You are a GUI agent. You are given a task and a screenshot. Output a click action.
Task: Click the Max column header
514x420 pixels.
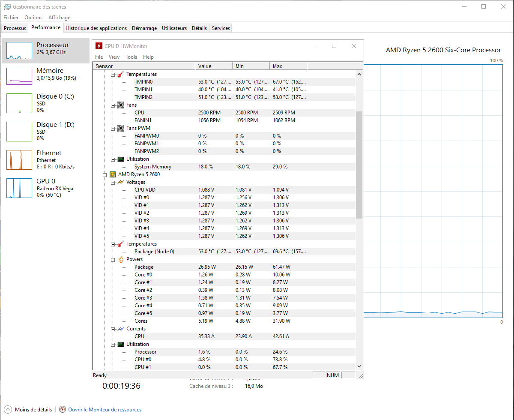coord(289,66)
